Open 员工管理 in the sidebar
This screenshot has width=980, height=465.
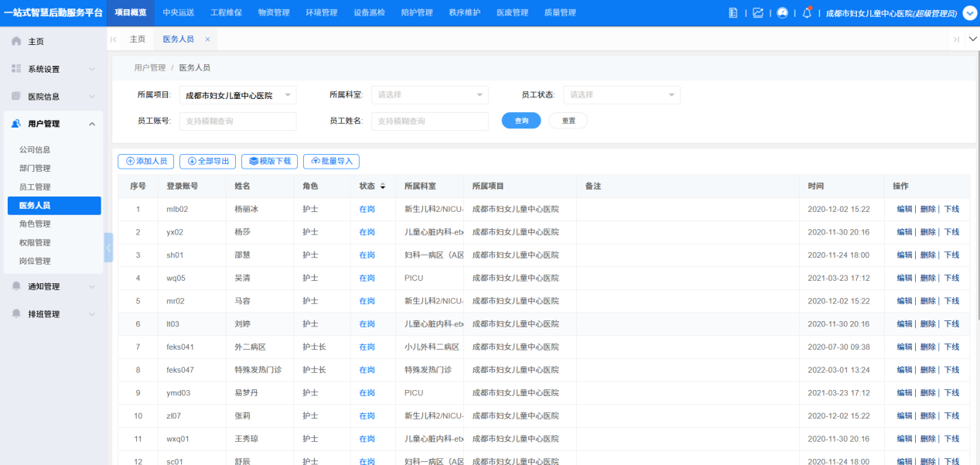pos(35,187)
